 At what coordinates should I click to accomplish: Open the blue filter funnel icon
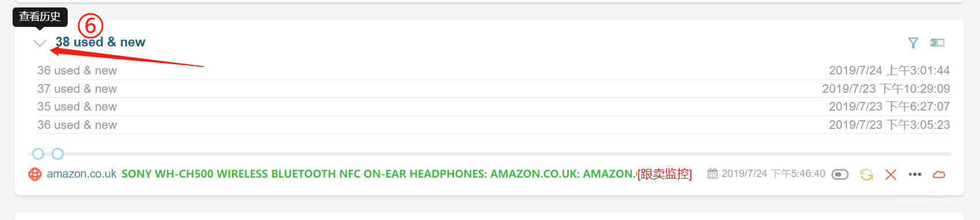(913, 43)
